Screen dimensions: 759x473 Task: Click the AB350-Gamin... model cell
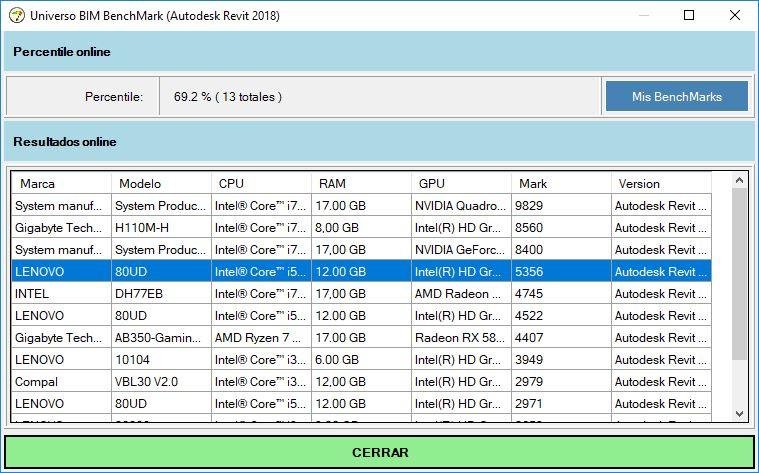161,337
